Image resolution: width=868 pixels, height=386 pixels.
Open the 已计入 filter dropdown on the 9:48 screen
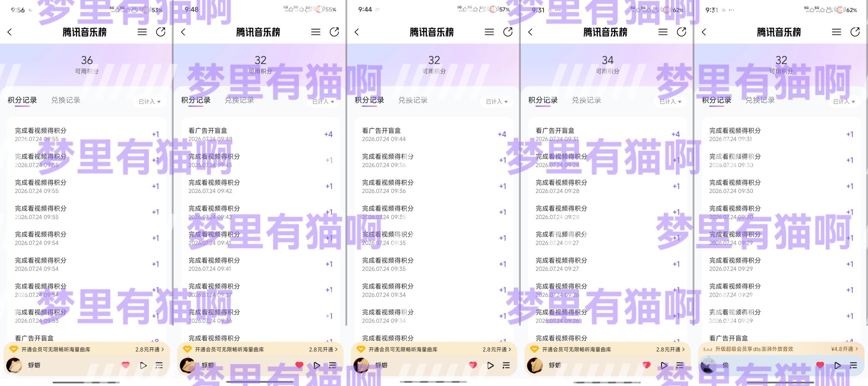323,102
